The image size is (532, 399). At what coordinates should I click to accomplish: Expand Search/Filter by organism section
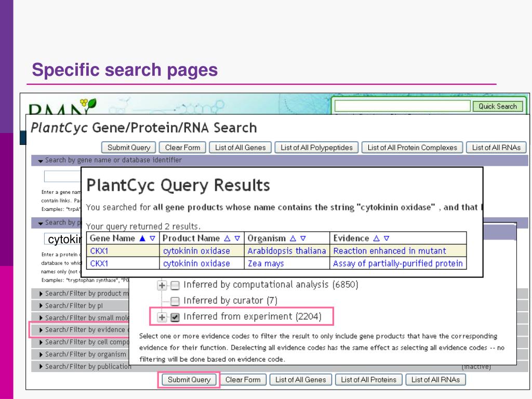[80, 354]
